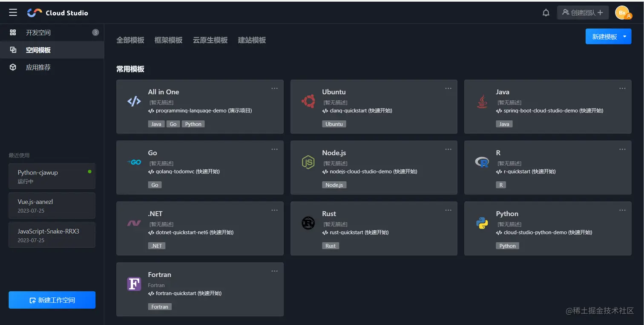Open more options on Java card
The height and width of the screenshot is (325, 644).
[x=622, y=88]
